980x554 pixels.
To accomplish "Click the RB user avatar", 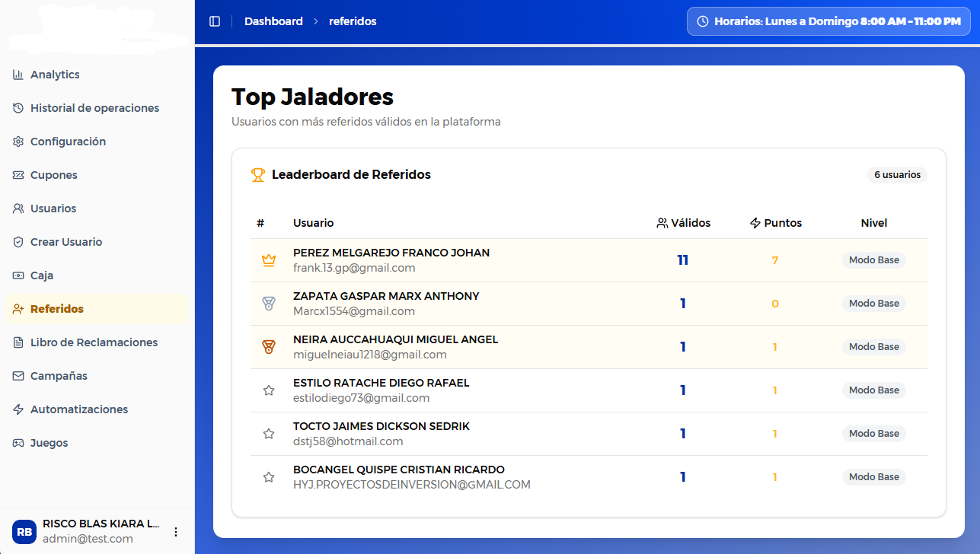I will (x=24, y=532).
